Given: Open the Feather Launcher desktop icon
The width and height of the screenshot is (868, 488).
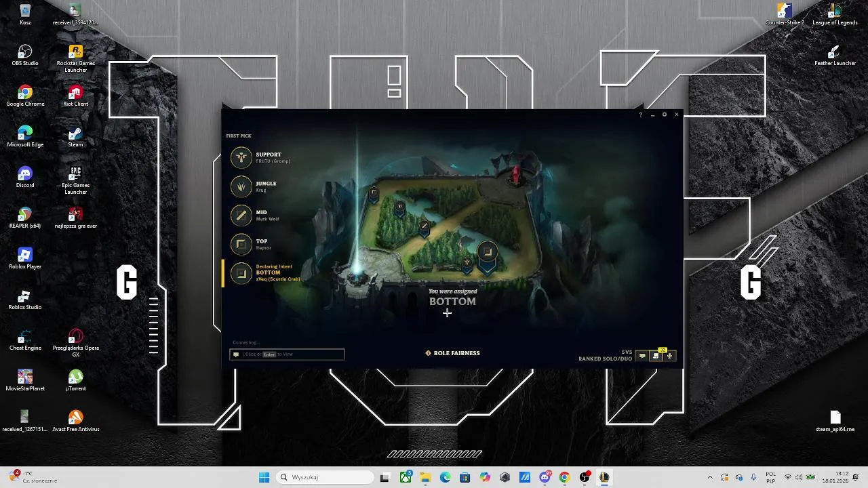Looking at the screenshot, I should pos(835,56).
